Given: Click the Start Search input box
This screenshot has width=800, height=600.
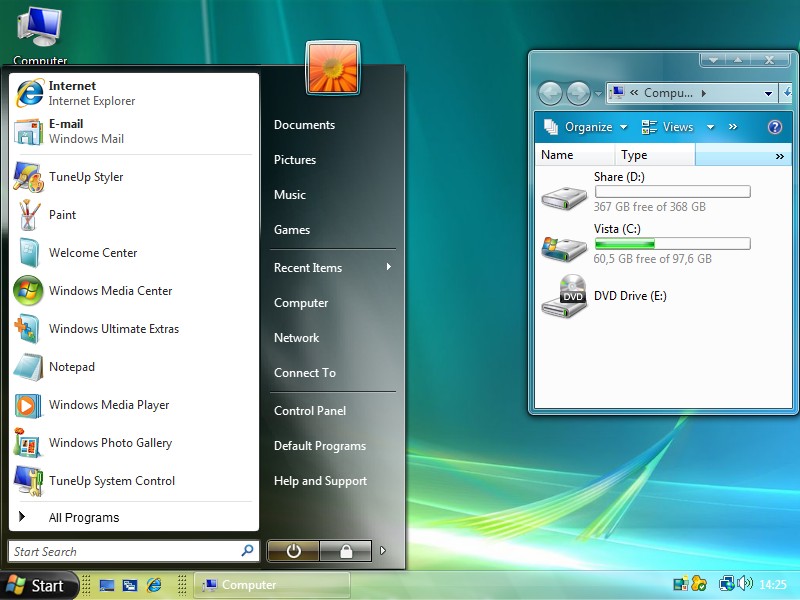Looking at the screenshot, I should (x=124, y=551).
